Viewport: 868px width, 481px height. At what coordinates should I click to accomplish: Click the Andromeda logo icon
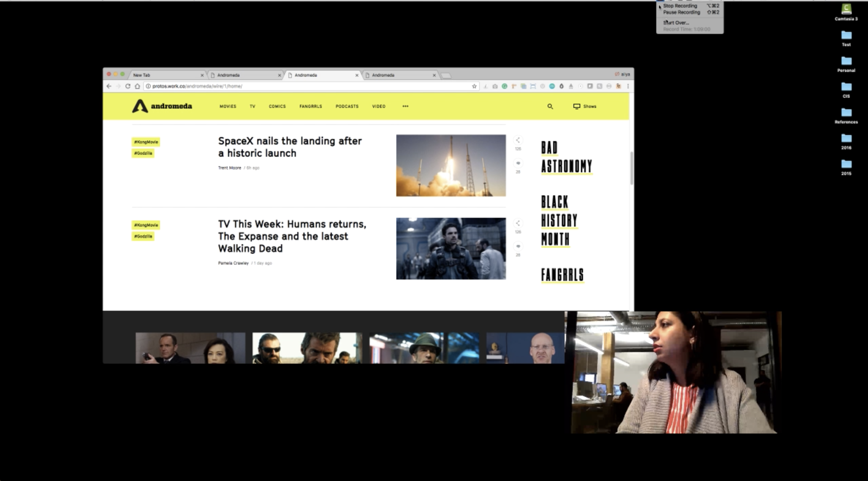coord(140,106)
